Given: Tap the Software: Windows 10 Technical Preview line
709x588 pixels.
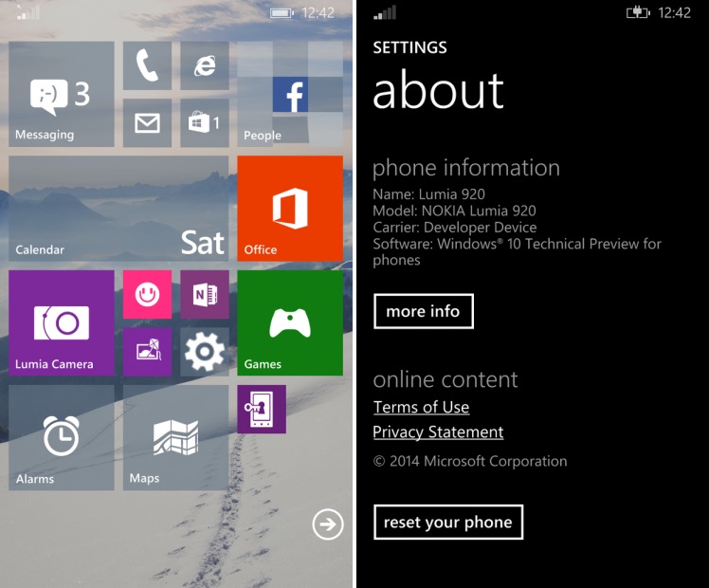Looking at the screenshot, I should point(517,252).
